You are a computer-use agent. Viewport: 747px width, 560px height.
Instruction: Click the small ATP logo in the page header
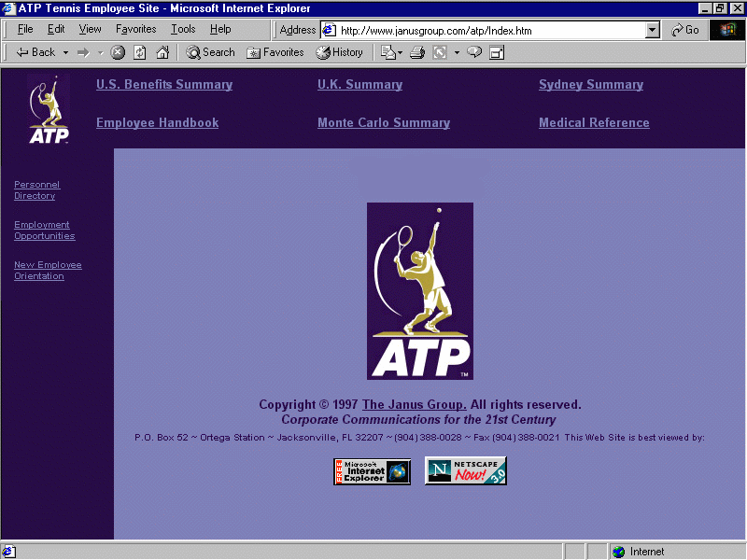pyautogui.click(x=49, y=109)
